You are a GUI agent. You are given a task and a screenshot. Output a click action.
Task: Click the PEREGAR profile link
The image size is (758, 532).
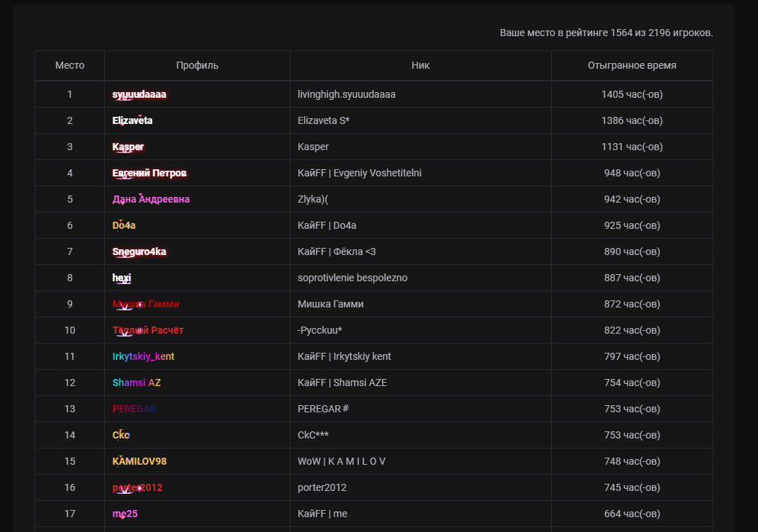click(134, 409)
